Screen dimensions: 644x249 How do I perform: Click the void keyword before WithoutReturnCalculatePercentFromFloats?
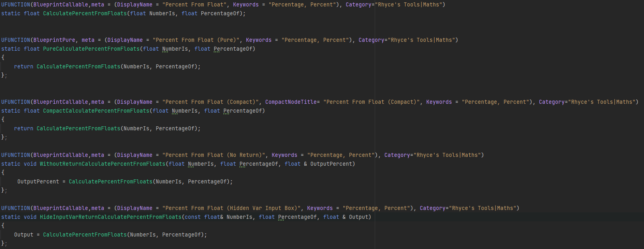pyautogui.click(x=30, y=164)
